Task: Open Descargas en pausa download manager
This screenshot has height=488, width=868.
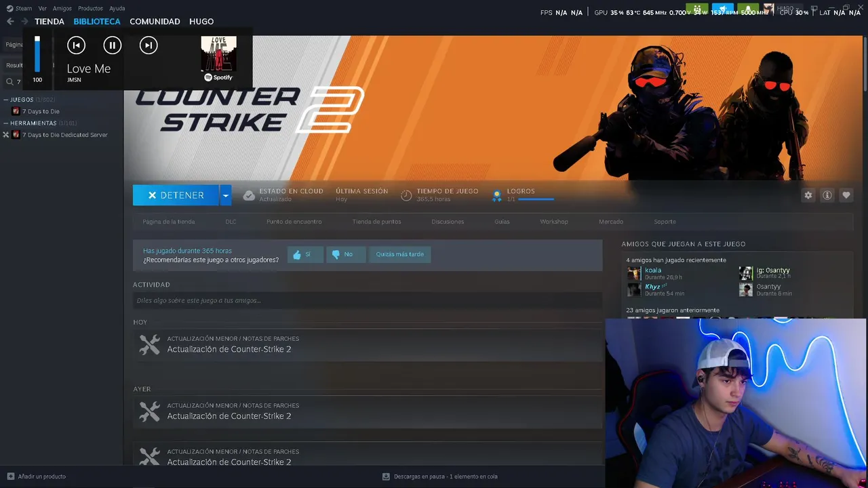Action: tap(440, 476)
